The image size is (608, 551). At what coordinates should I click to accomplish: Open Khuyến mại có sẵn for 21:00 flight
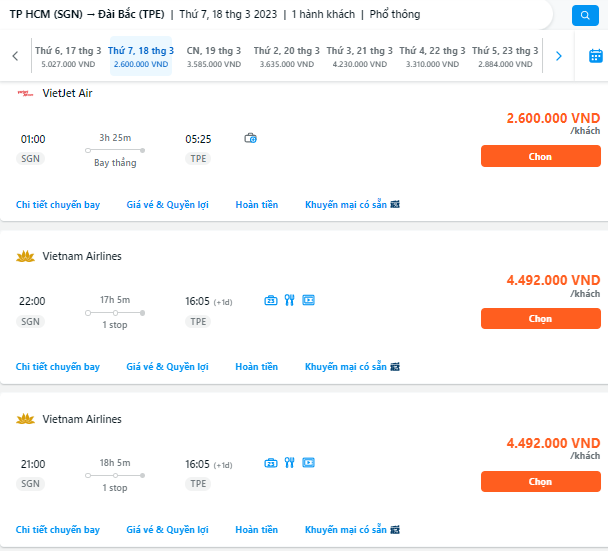coord(352,529)
